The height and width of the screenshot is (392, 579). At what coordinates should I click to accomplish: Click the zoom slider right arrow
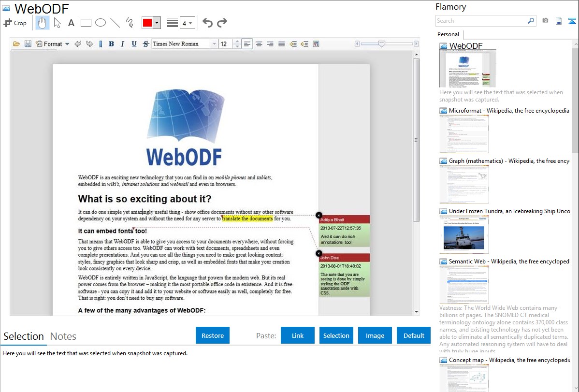(x=416, y=44)
